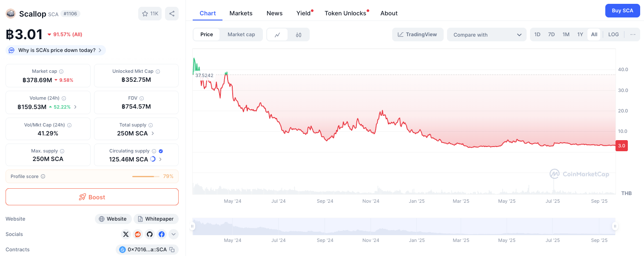Click the Market cap info icon
Viewport: 644px width, 256px height.
pyautogui.click(x=62, y=72)
